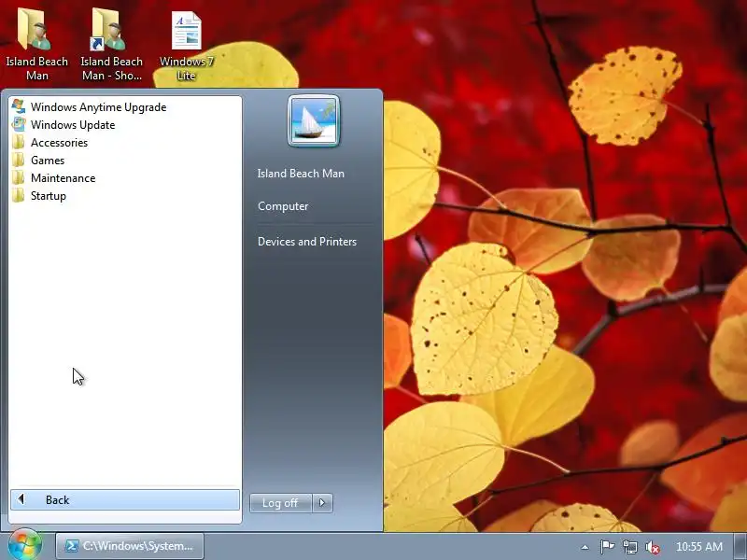The width and height of the screenshot is (747, 560).
Task: Click the 10:55 AM clock
Action: pos(698,547)
